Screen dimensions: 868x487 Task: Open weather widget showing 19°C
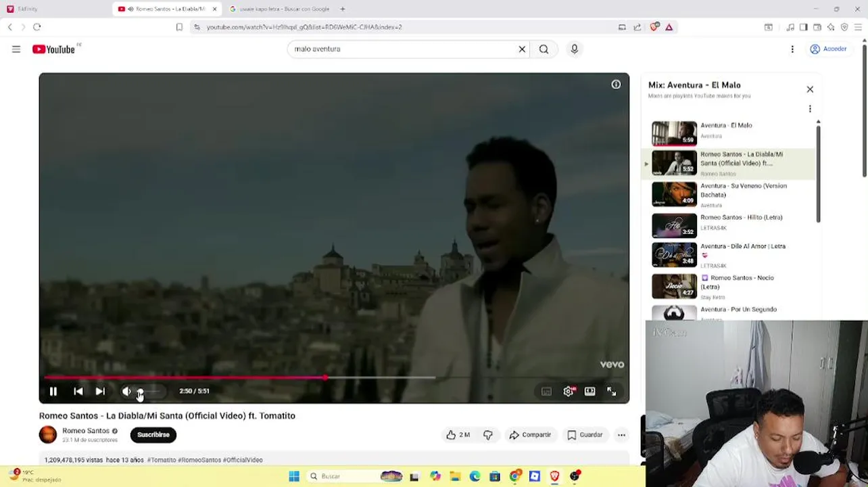[x=34, y=476]
